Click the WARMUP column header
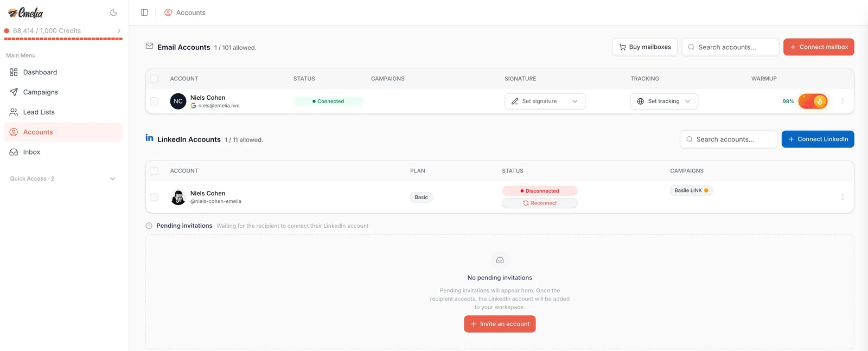This screenshot has width=868, height=351. coord(764,79)
